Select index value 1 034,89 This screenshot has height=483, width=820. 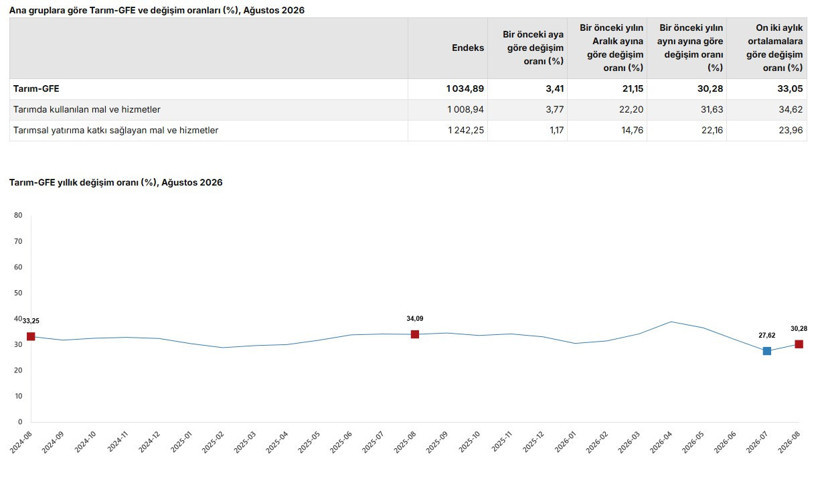[465, 89]
